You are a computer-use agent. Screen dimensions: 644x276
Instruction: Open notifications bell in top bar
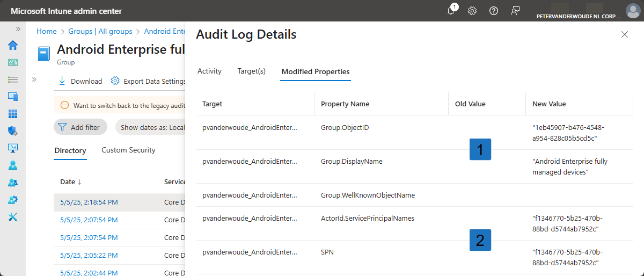(451, 11)
